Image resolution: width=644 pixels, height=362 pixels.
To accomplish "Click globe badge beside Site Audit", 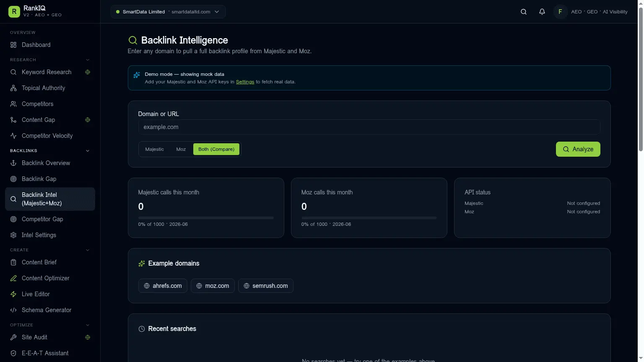I will tap(88, 337).
